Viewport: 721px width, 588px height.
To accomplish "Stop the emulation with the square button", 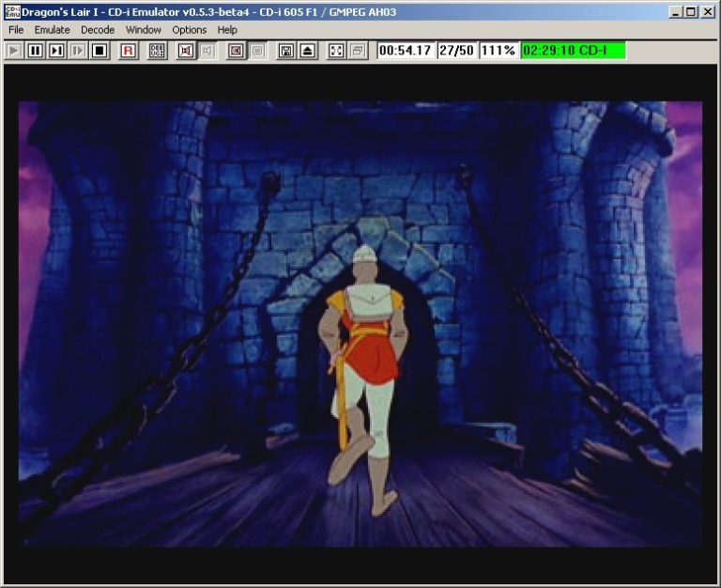I will click(100, 51).
